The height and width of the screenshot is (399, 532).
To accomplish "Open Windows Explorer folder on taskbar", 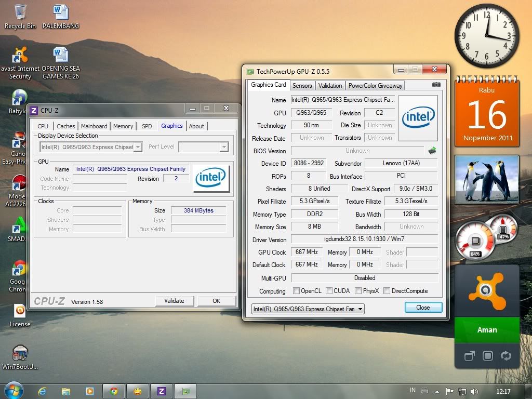I will click(x=66, y=391).
